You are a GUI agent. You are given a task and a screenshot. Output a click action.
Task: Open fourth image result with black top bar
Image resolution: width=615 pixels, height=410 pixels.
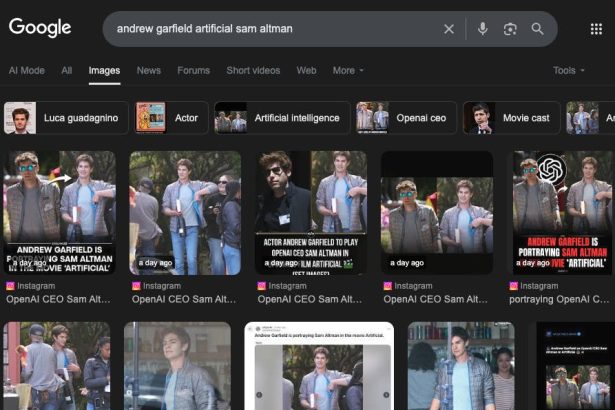437,213
